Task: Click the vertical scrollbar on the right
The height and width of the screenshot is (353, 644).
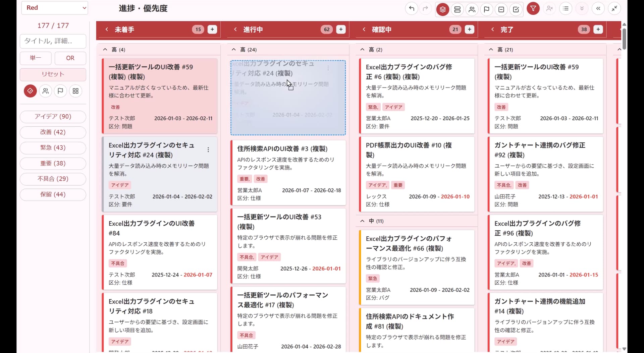Action: (x=624, y=39)
